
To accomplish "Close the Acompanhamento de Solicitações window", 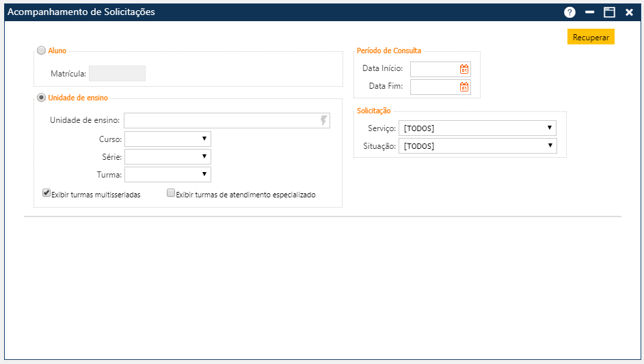I will pyautogui.click(x=629, y=12).
